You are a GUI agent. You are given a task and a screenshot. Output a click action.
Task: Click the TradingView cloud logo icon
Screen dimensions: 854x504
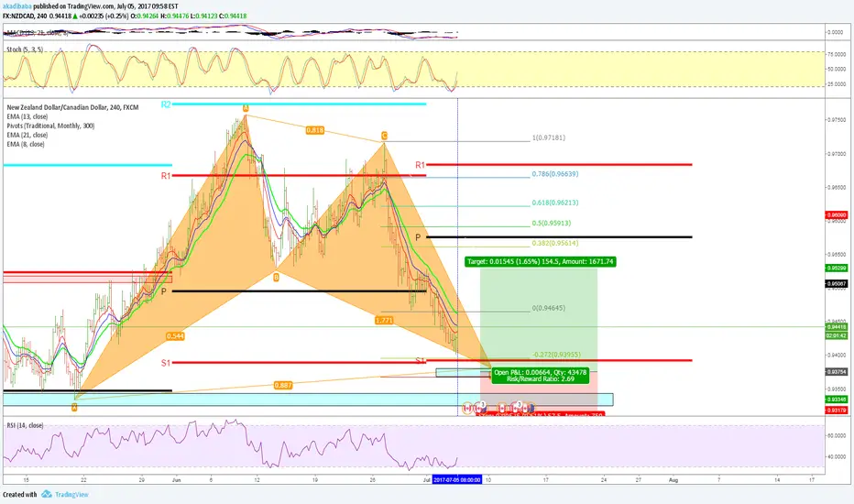click(x=47, y=494)
